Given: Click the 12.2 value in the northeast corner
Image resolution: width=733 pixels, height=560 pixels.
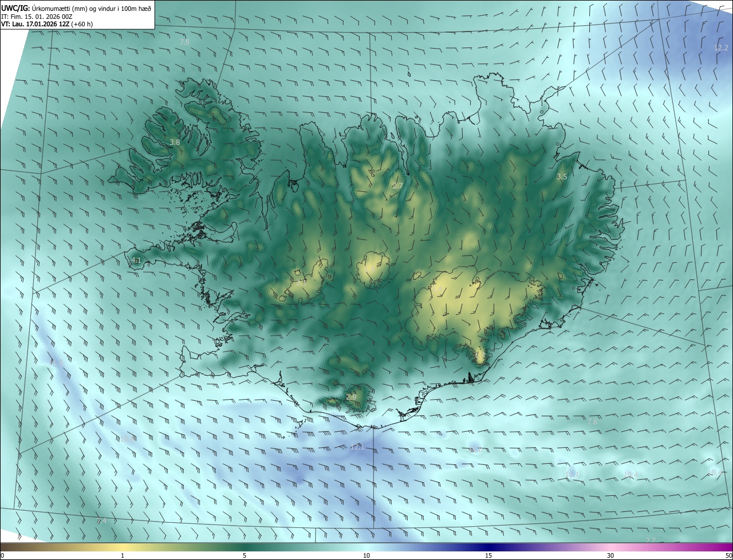Looking at the screenshot, I should pos(721,48).
